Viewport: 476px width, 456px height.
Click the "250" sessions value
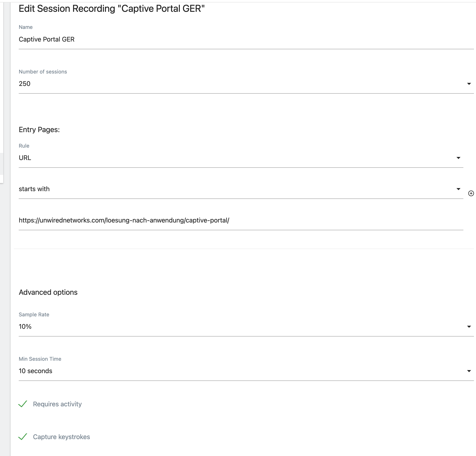pos(24,84)
